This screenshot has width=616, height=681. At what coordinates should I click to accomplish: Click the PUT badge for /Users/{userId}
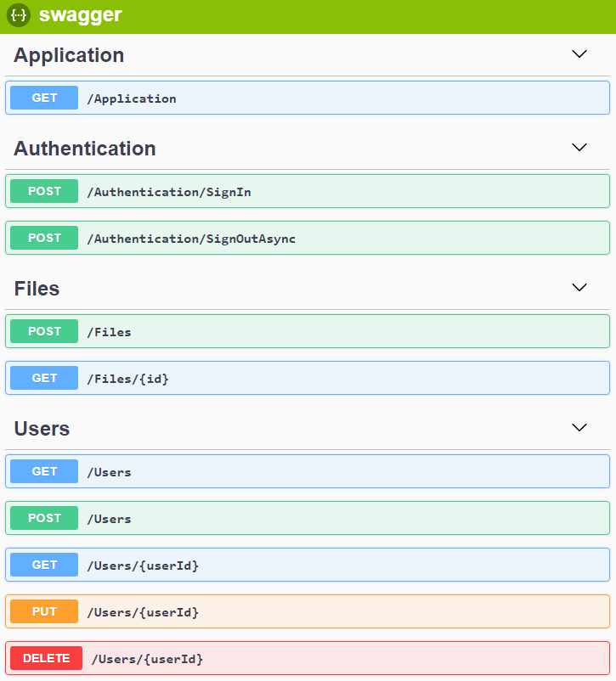[44, 611]
